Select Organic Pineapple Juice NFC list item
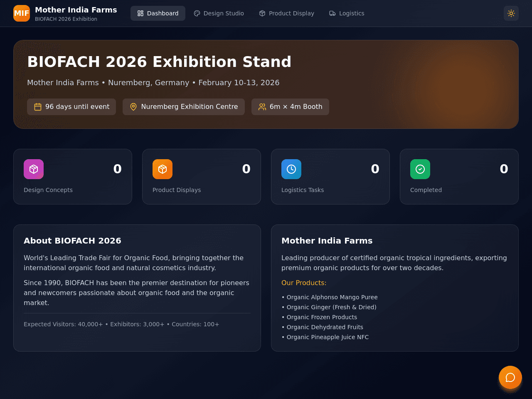This screenshot has height=399, width=532. point(325,337)
